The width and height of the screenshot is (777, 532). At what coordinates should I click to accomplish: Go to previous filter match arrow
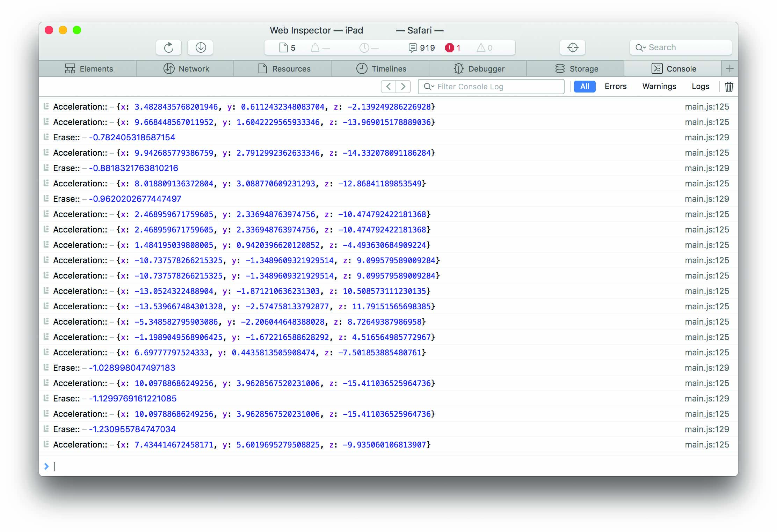[x=388, y=87]
